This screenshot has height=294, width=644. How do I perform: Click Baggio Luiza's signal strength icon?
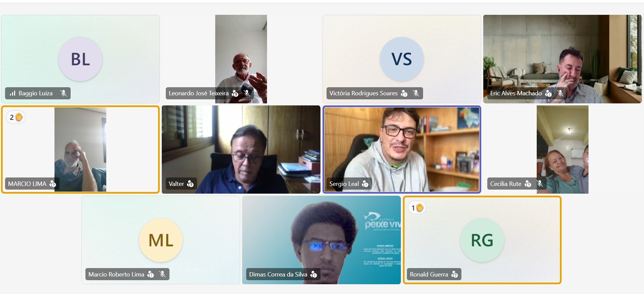coord(12,93)
